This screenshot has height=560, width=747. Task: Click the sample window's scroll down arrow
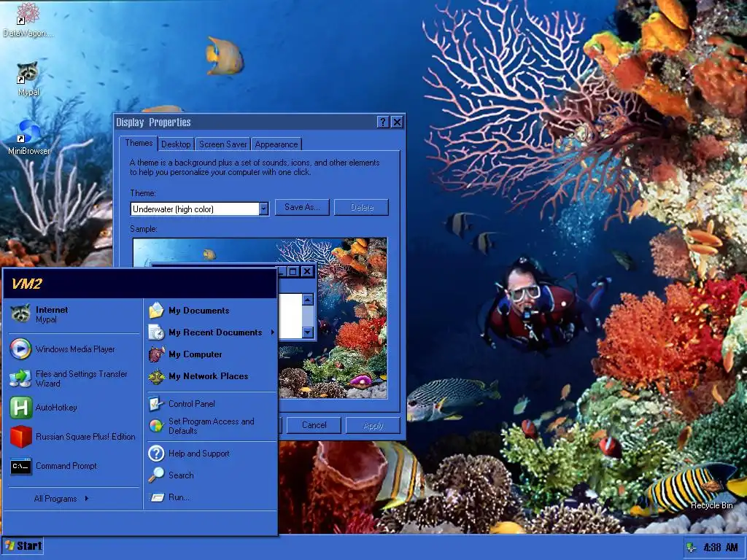tap(308, 332)
